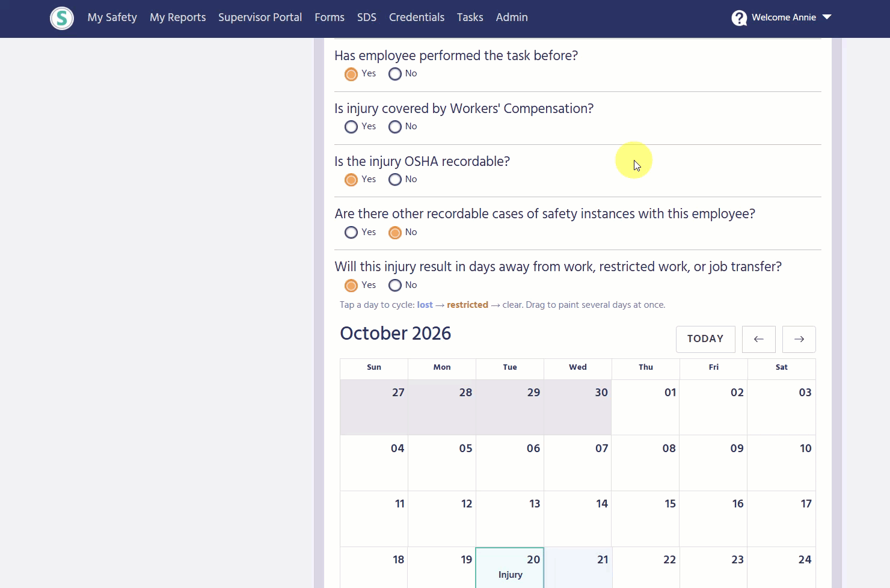This screenshot has height=588, width=890.
Task: Click the Wed column header
Action: tap(578, 367)
